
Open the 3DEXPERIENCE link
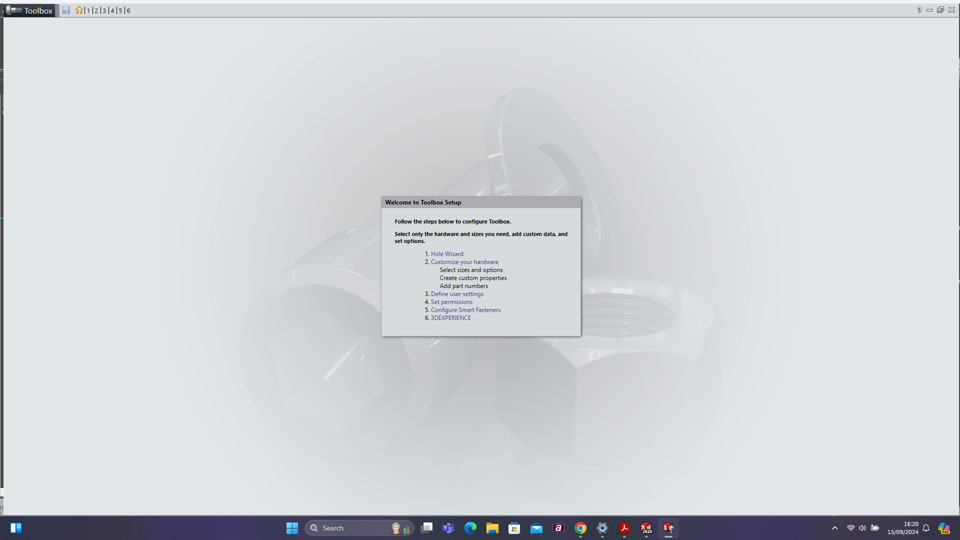point(451,318)
